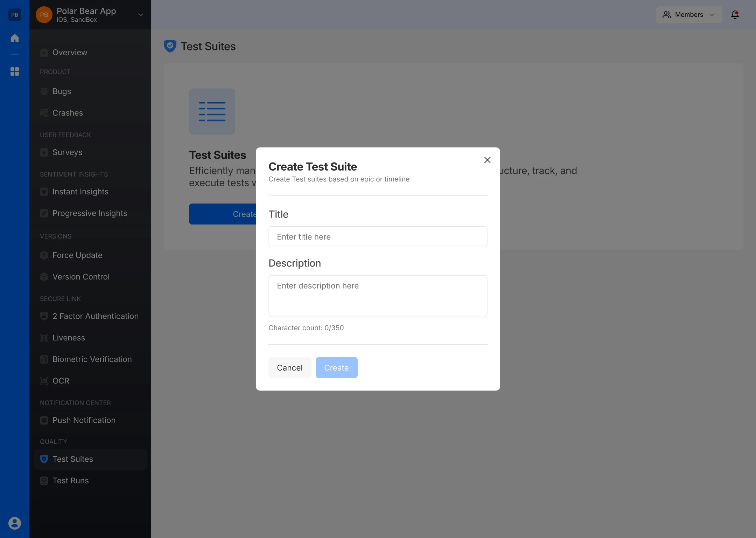The height and width of the screenshot is (538, 756).
Task: Open the notification bell icon
Action: tap(735, 15)
